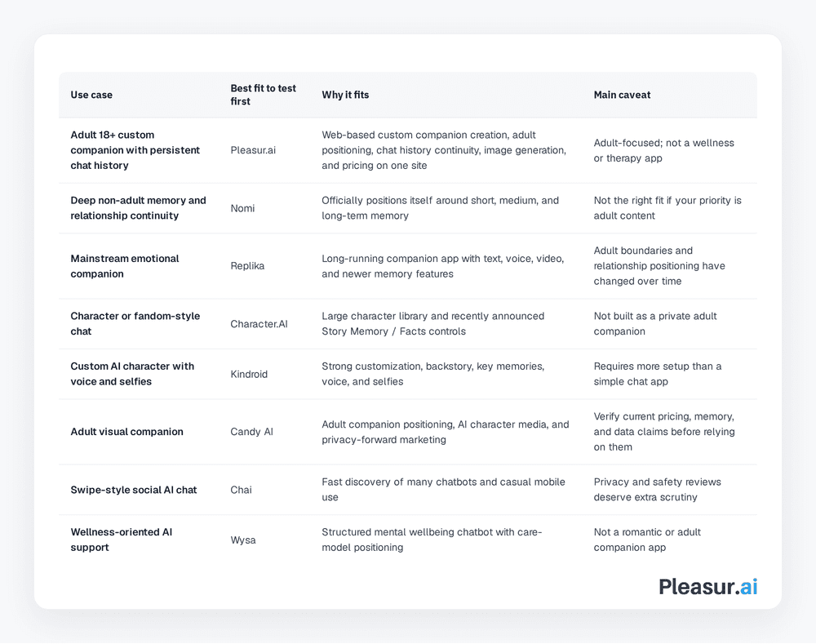This screenshot has height=644, width=816.
Task: Click the Candy AI entry
Action: pos(252,432)
